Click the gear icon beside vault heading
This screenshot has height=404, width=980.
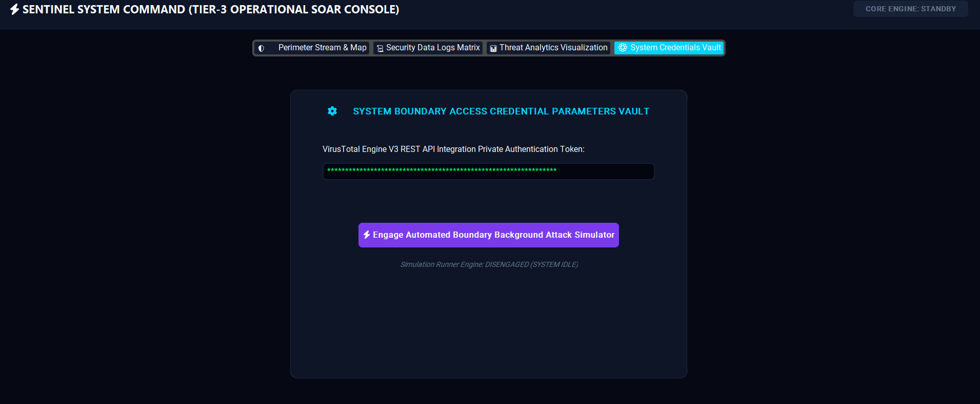click(x=332, y=111)
